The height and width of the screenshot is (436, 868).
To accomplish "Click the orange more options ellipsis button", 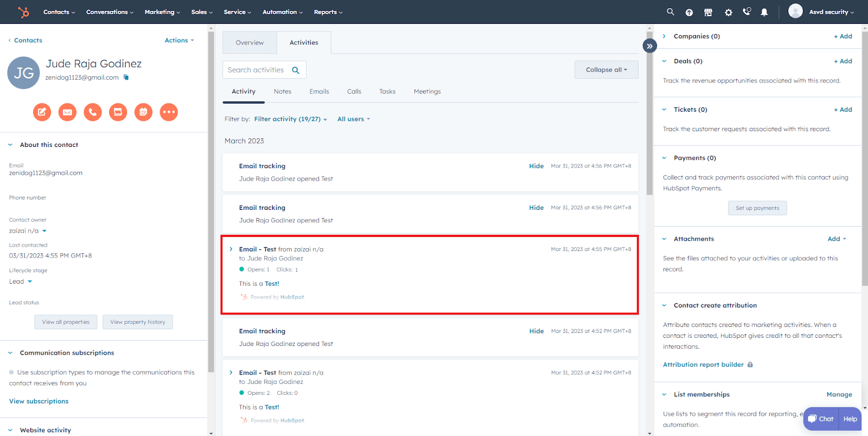I will coord(169,112).
